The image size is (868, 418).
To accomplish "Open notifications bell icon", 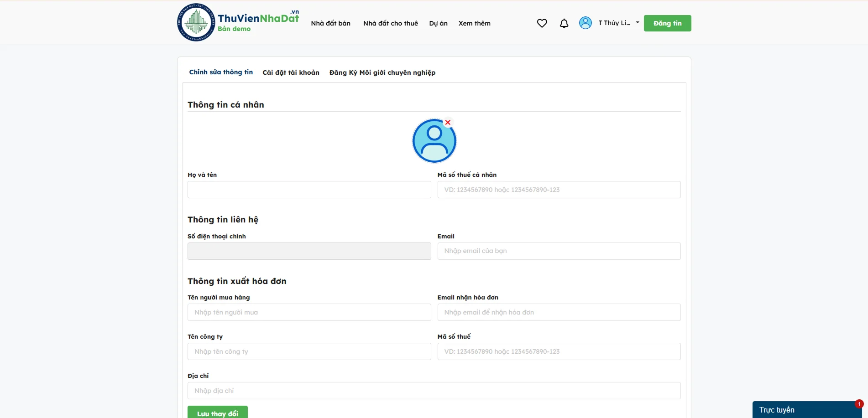I will coord(564,23).
